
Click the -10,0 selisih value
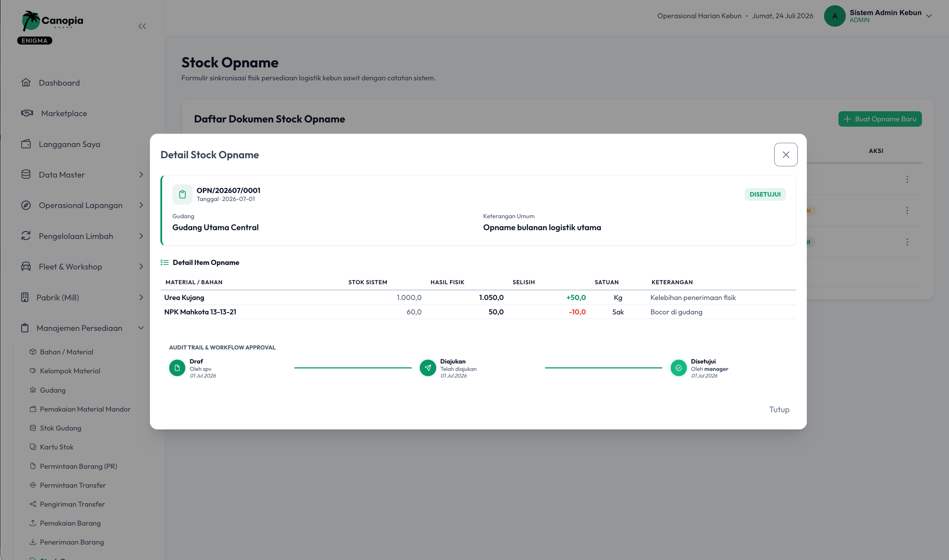(x=577, y=312)
